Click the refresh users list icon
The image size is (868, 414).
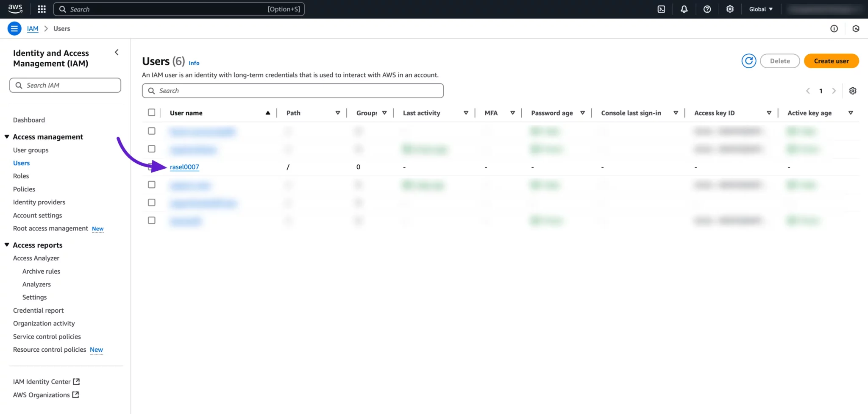(x=748, y=61)
